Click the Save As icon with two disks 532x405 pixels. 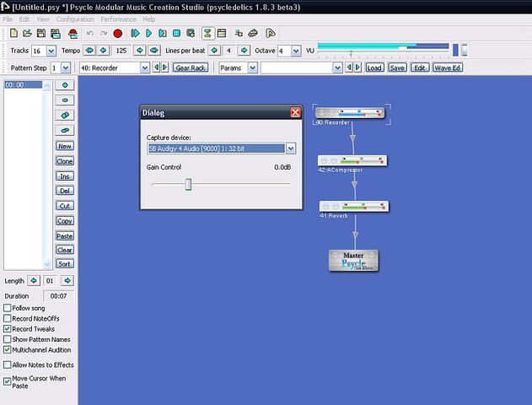pyautogui.click(x=56, y=33)
